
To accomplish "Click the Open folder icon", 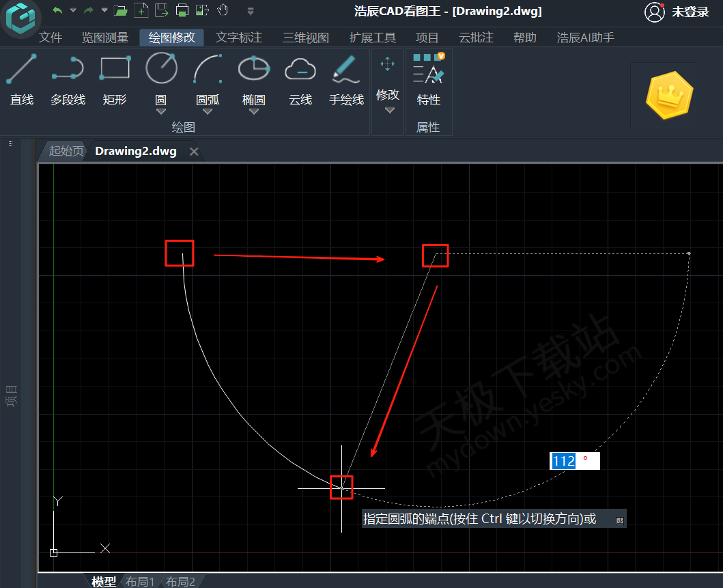I will tap(121, 10).
